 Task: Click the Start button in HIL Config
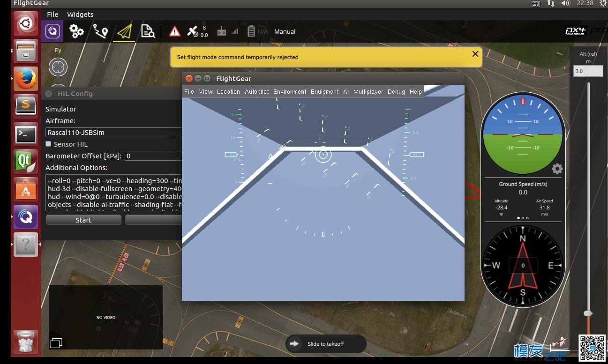(x=83, y=220)
